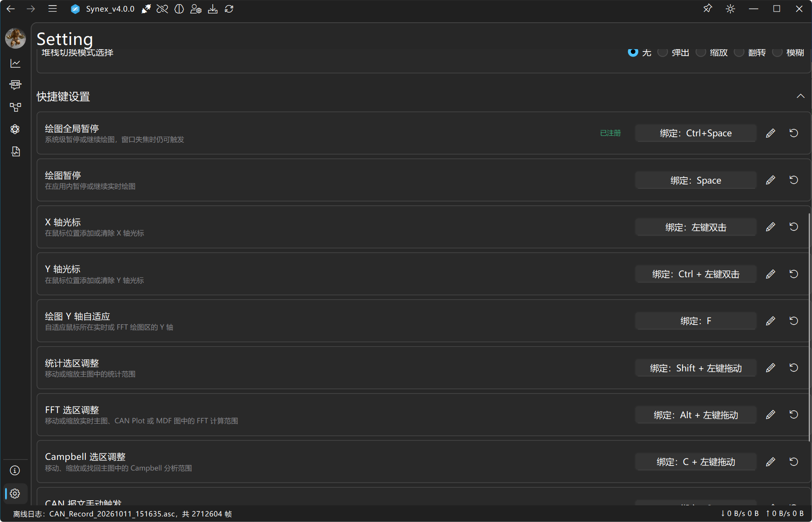
Task: Switch theme with the sun icon
Action: point(730,9)
